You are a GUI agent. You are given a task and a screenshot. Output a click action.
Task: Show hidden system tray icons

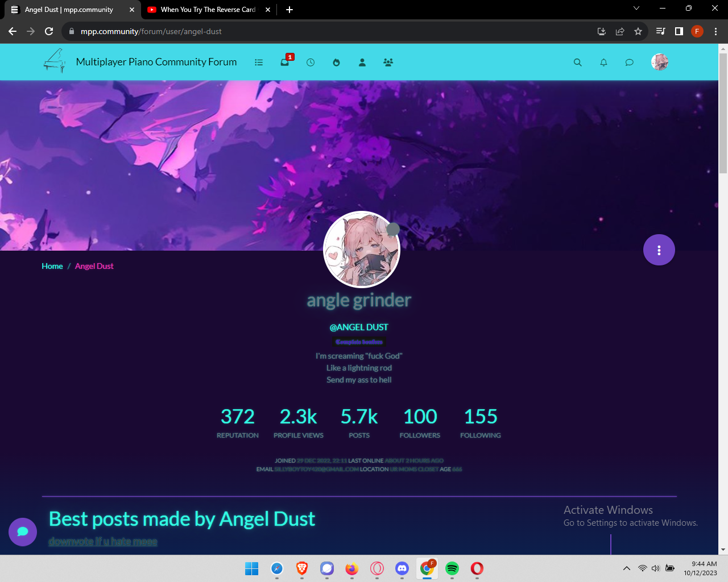click(627, 568)
